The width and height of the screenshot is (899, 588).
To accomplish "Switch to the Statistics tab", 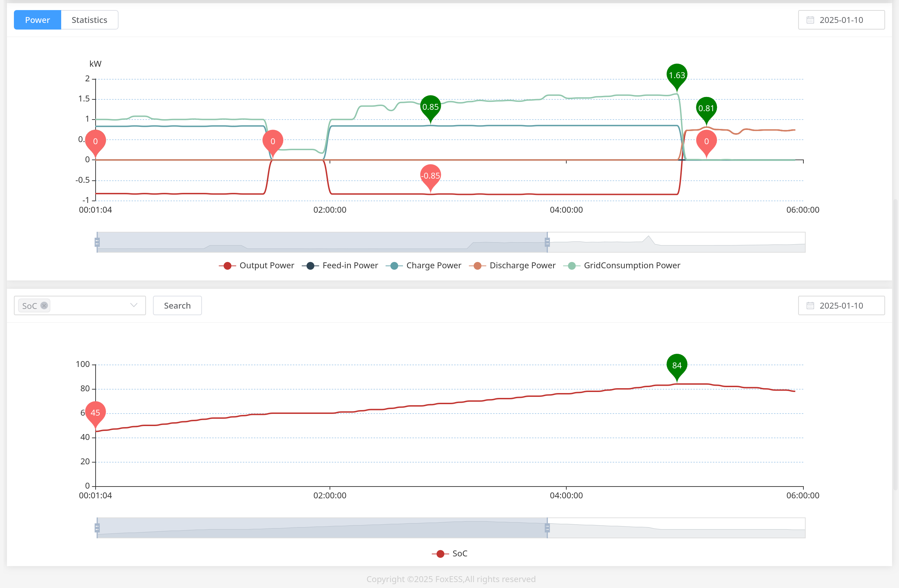I will coord(89,20).
